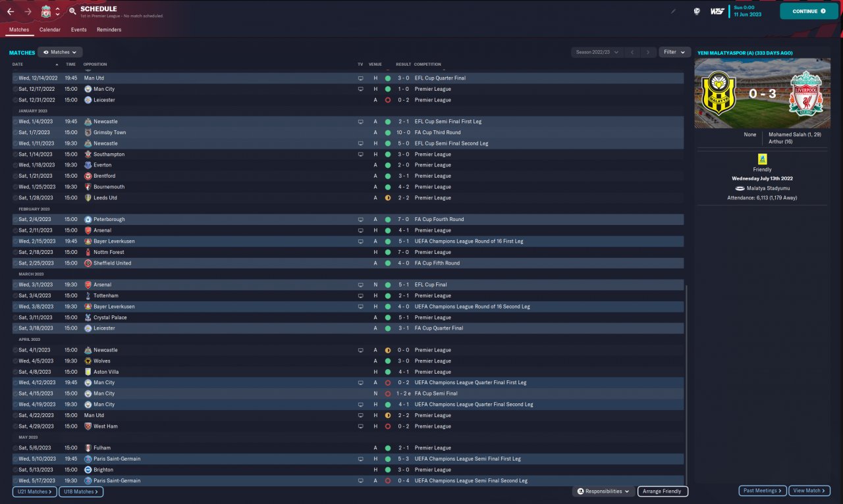Screen dimensions: 843x504
Task: Click the Continue button
Action: [x=809, y=11]
